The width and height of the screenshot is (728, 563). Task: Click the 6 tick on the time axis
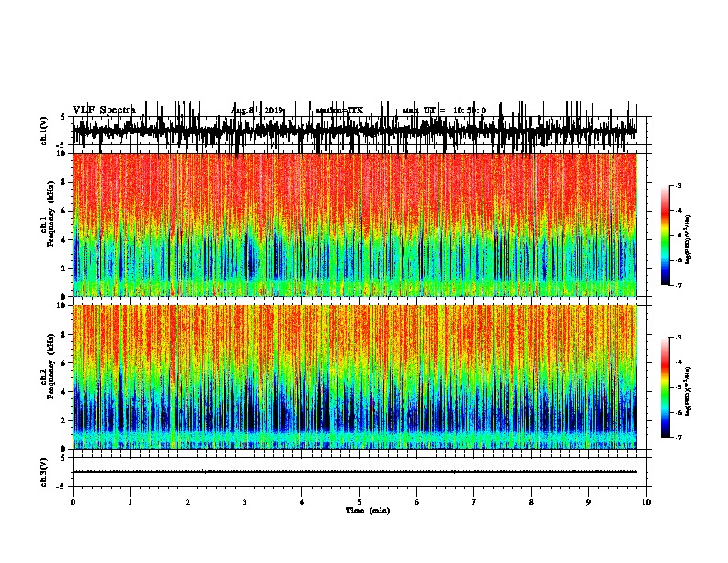click(x=417, y=501)
